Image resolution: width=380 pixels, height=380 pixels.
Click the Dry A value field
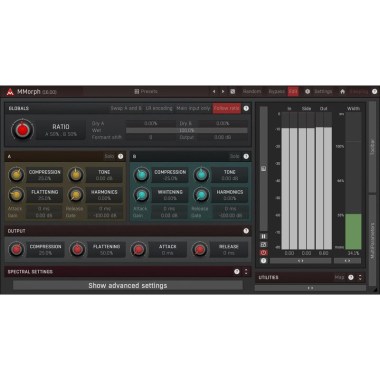(151, 123)
